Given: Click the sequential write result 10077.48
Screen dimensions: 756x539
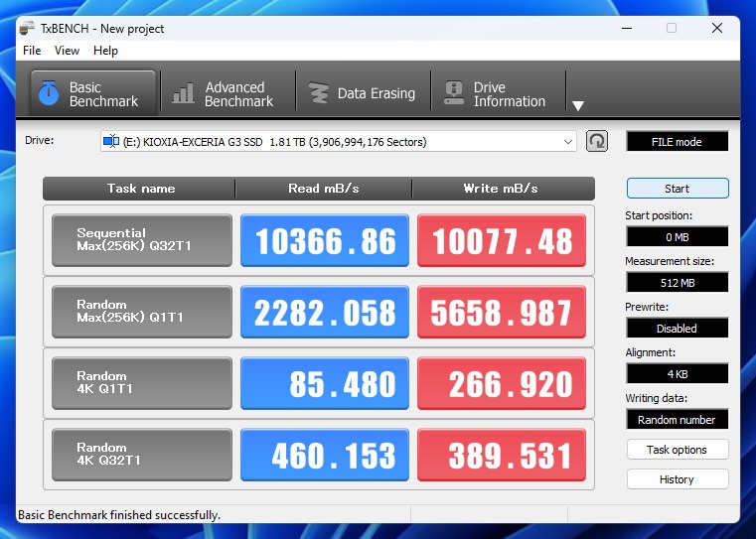Looking at the screenshot, I should point(502,240).
